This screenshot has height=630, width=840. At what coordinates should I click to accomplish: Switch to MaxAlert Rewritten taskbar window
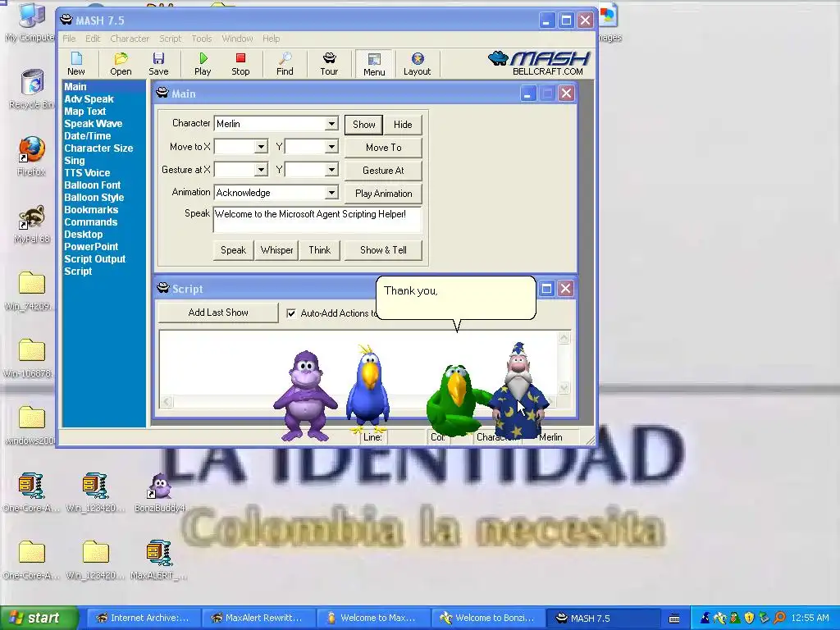[x=258, y=618]
